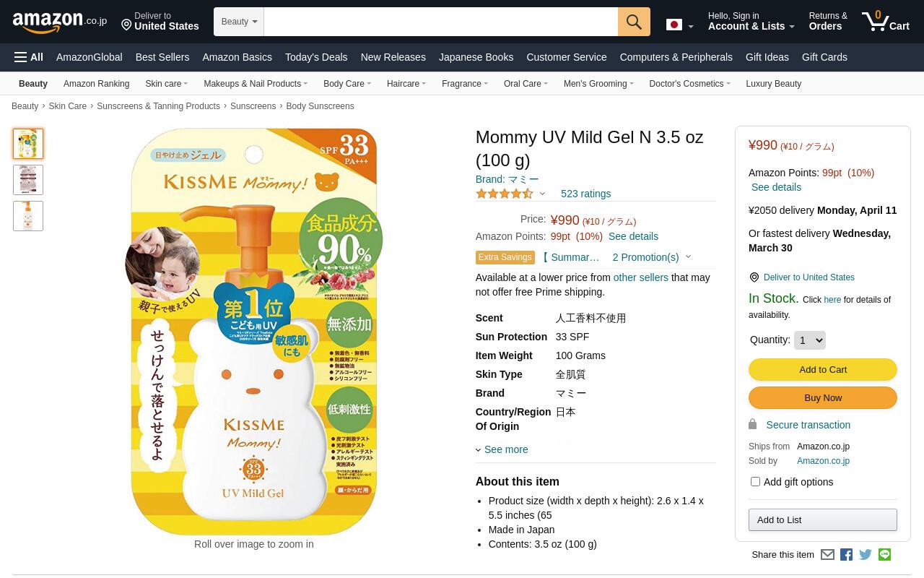Open the All hamburger menu
This screenshot has height=578, width=924.
[x=29, y=57]
